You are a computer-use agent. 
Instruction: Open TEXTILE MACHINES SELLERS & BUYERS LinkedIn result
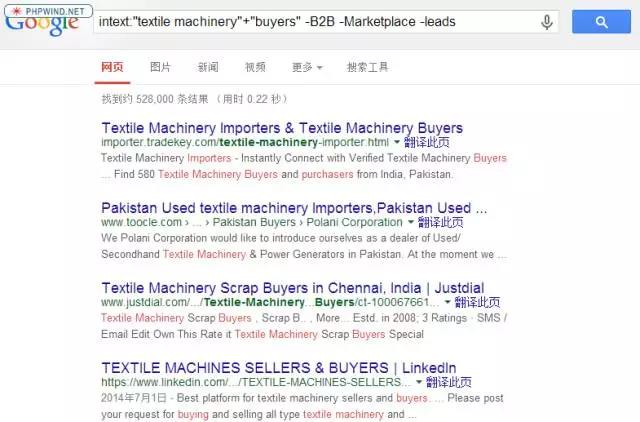point(278,367)
